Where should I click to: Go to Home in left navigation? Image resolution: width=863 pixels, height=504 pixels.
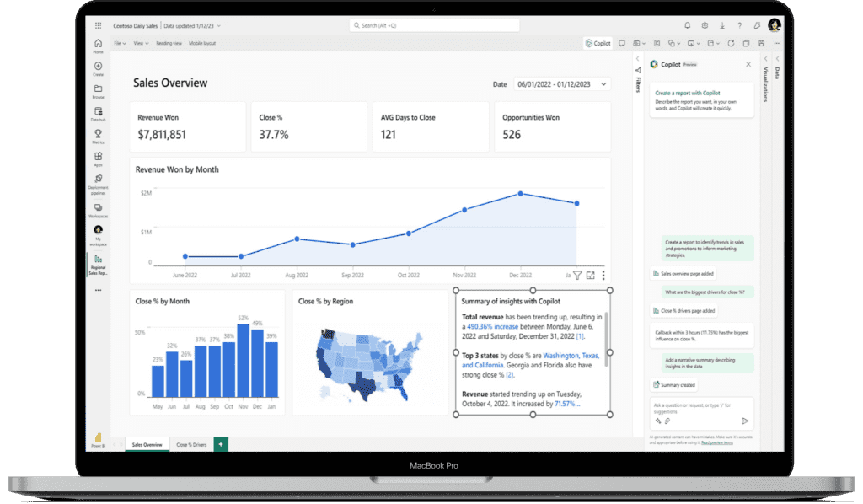(98, 46)
